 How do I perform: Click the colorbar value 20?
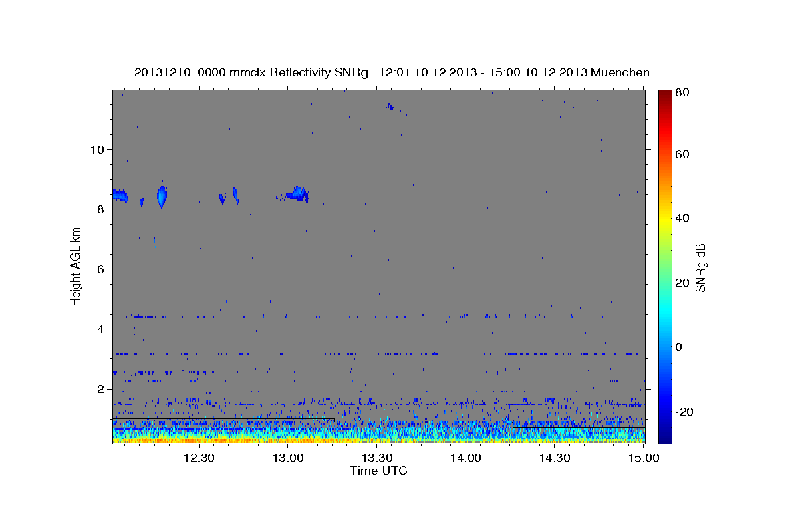pyautogui.click(x=682, y=283)
